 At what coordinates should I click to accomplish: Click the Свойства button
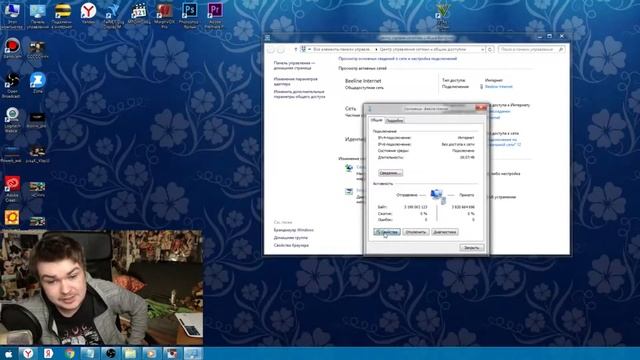(387, 232)
